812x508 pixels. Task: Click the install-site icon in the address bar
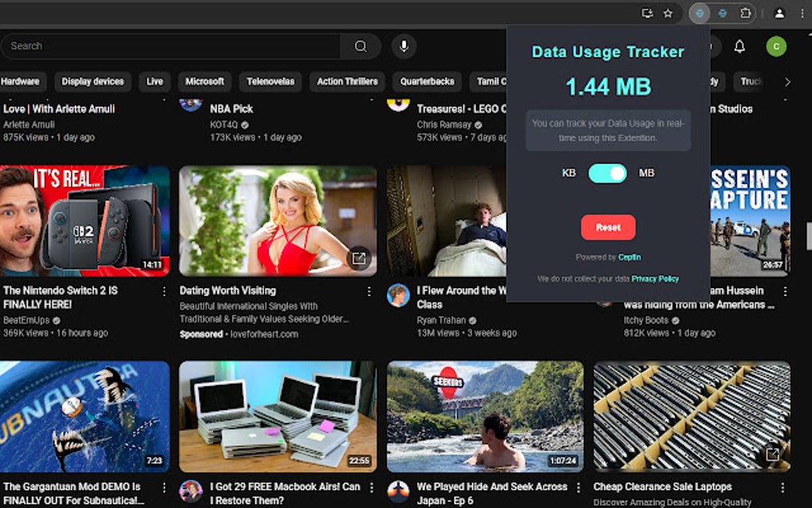point(646,13)
